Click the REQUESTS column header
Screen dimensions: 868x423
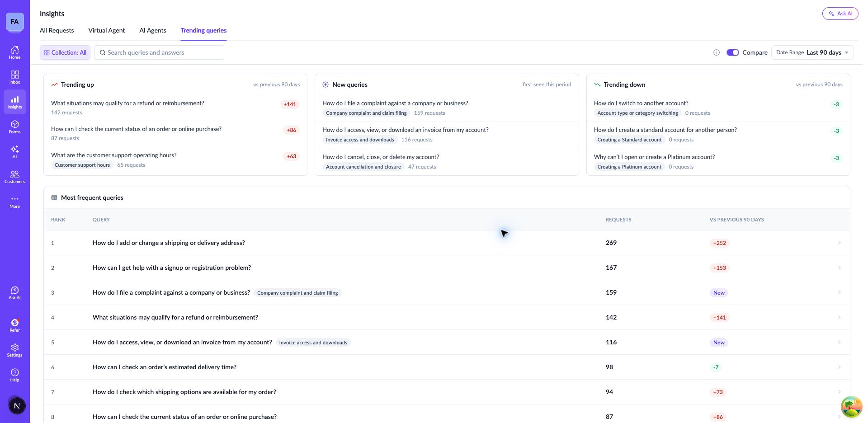coord(618,220)
